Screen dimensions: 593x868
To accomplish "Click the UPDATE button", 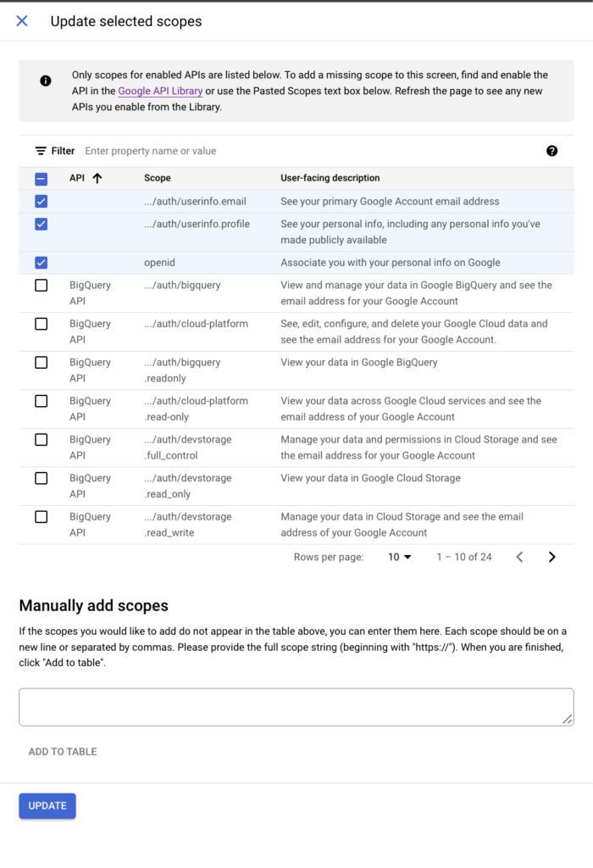I will tap(47, 806).
